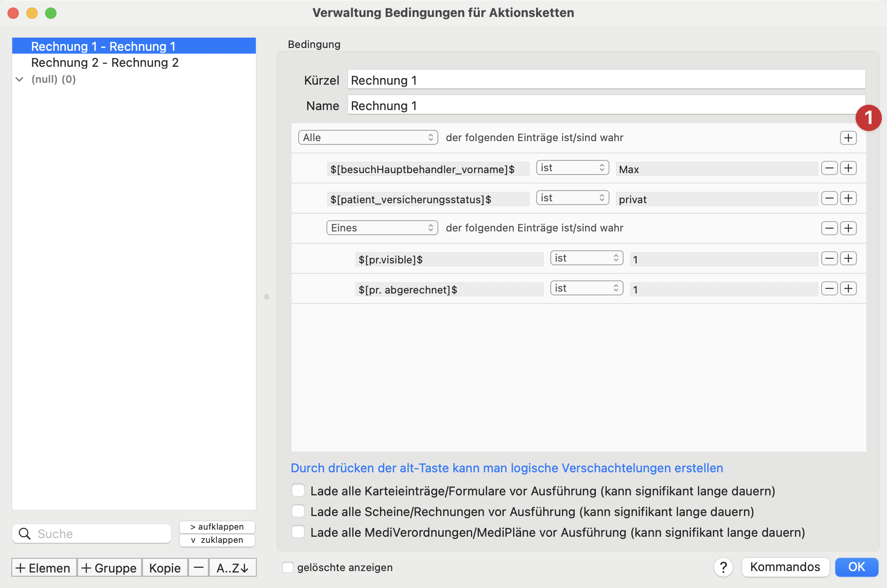Click the yellow minimize window button
Image resolution: width=887 pixels, height=588 pixels.
pos(32,13)
